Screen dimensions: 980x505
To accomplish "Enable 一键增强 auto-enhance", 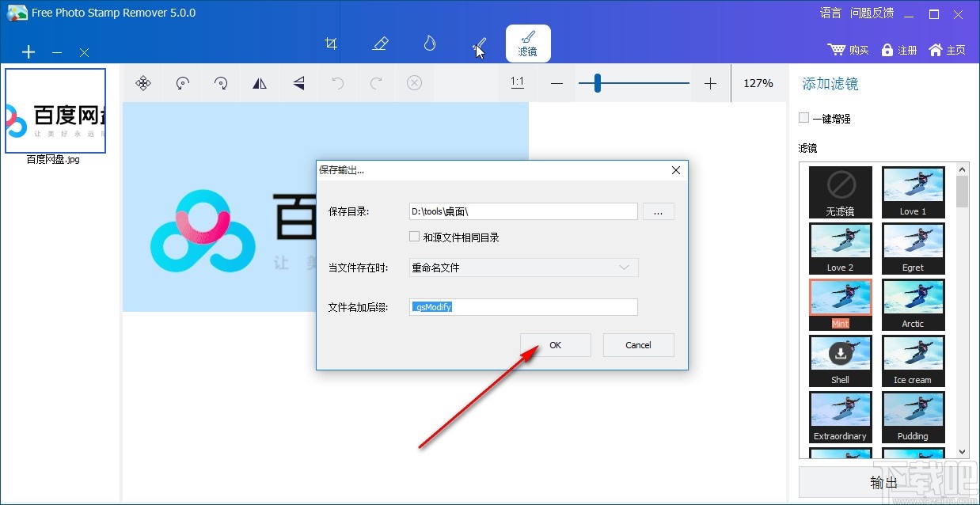I will click(803, 117).
